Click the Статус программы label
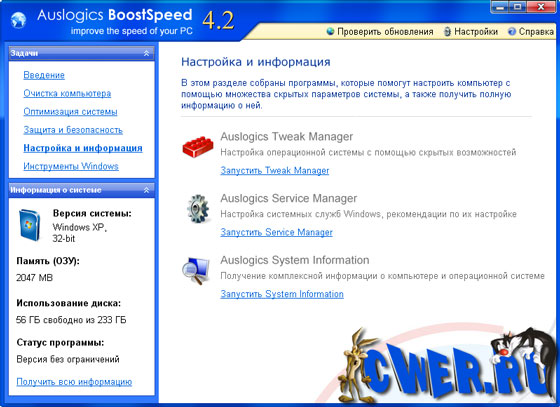This screenshot has width=560, height=407. [60, 343]
